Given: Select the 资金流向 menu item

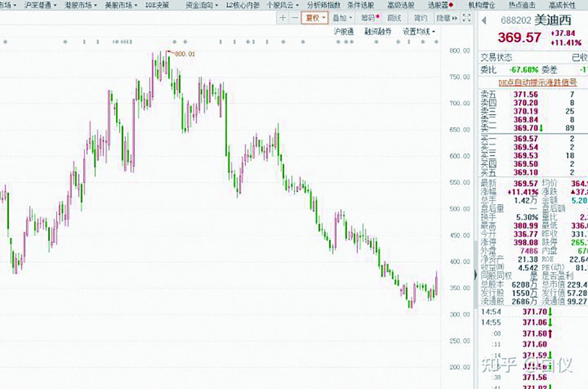Looking at the screenshot, I should pyautogui.click(x=200, y=5).
